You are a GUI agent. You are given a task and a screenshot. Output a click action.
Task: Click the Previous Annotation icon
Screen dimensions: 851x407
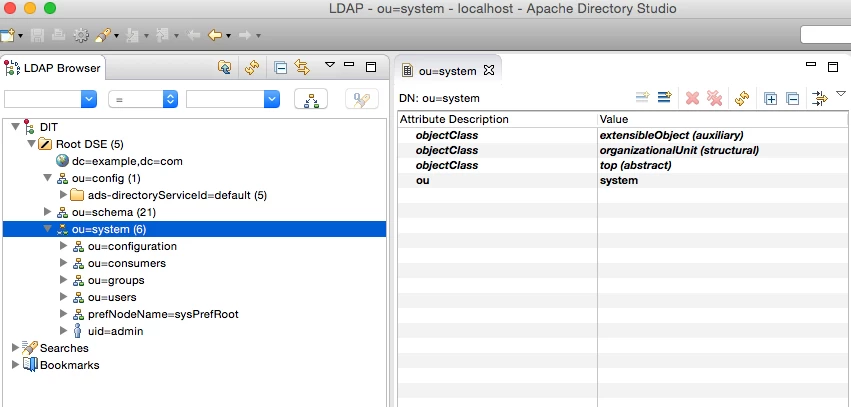click(x=162, y=35)
